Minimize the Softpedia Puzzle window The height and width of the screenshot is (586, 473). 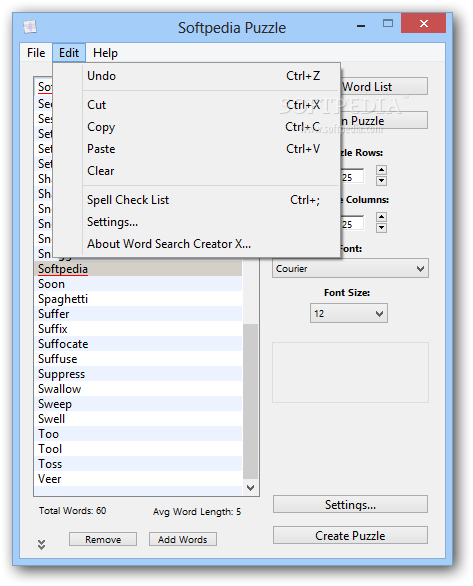361,25
